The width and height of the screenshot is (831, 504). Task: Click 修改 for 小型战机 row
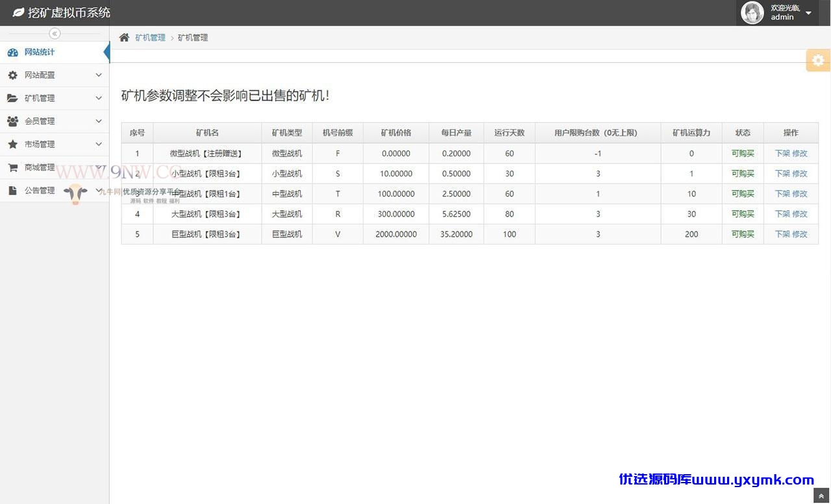click(x=800, y=174)
